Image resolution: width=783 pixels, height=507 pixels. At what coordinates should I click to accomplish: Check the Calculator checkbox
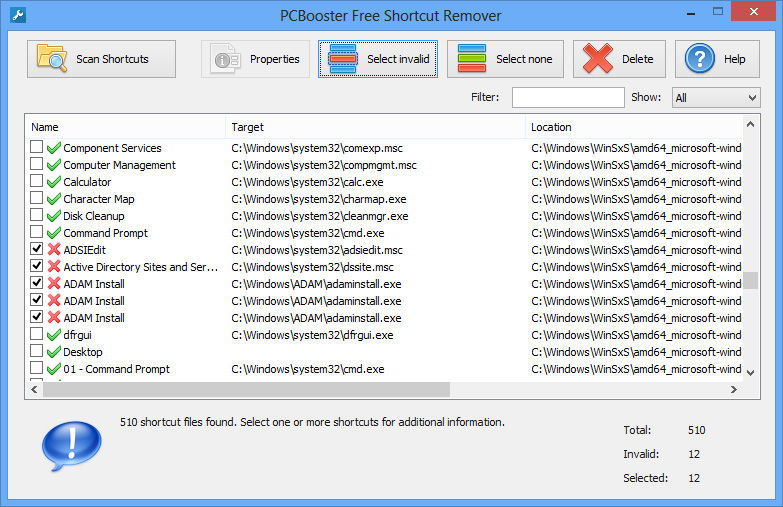(x=36, y=180)
